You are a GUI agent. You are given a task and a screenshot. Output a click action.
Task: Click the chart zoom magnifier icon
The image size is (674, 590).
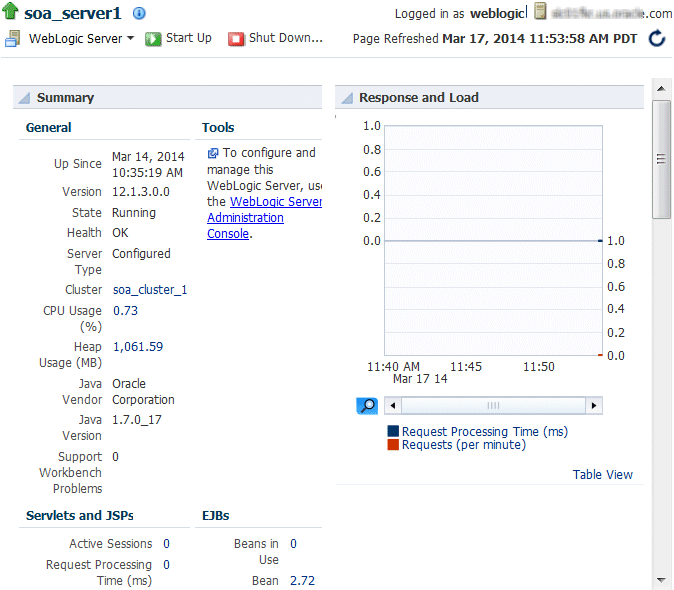click(367, 406)
